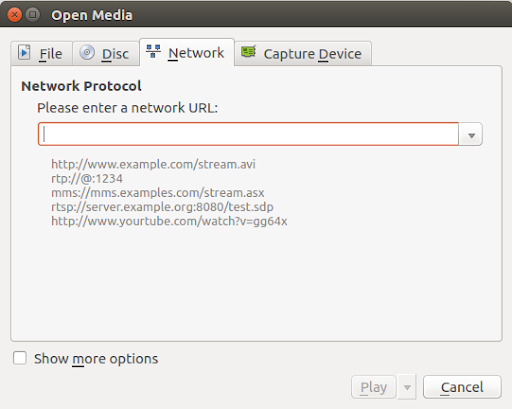Switch to the File tab
This screenshot has width=512, height=409.
tap(41, 53)
